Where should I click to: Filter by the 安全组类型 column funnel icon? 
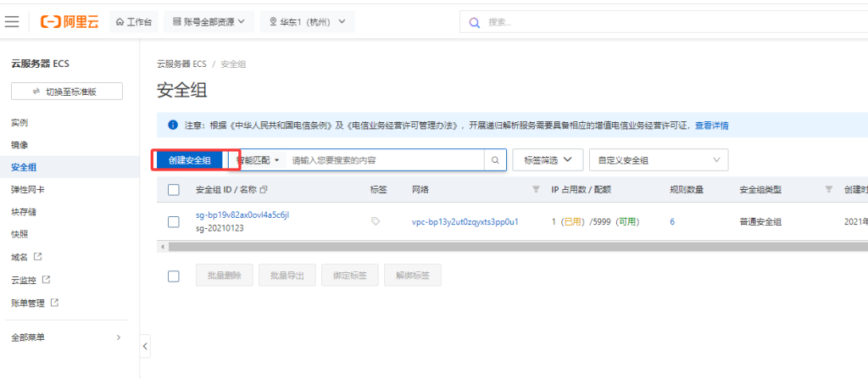point(829,190)
